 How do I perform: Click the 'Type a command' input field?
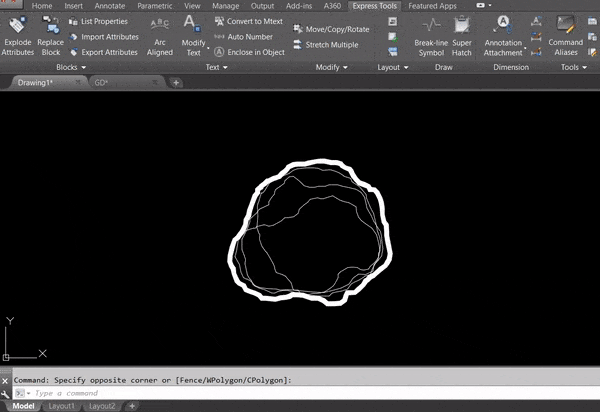click(306, 393)
